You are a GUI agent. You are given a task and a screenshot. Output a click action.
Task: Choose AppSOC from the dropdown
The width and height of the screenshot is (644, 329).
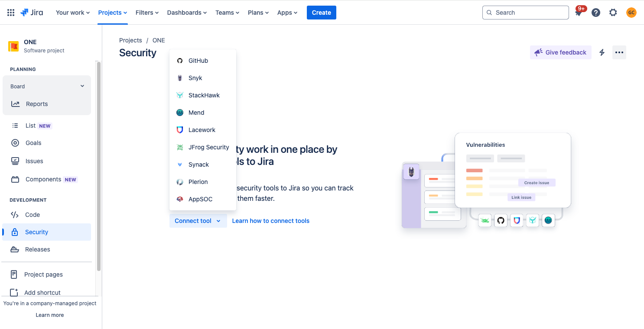tap(203, 199)
